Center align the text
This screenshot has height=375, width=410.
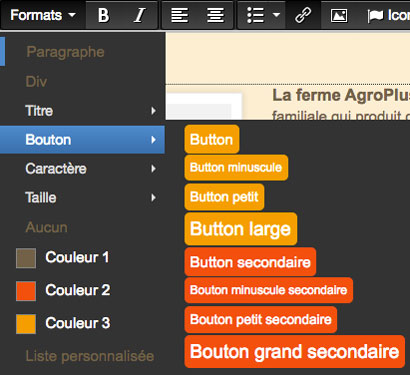click(x=215, y=15)
